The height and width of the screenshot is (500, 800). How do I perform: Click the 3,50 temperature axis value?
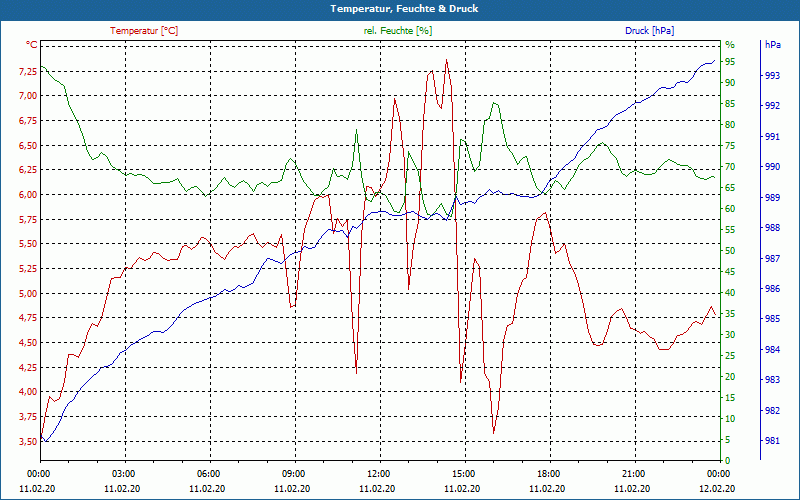(x=28, y=441)
